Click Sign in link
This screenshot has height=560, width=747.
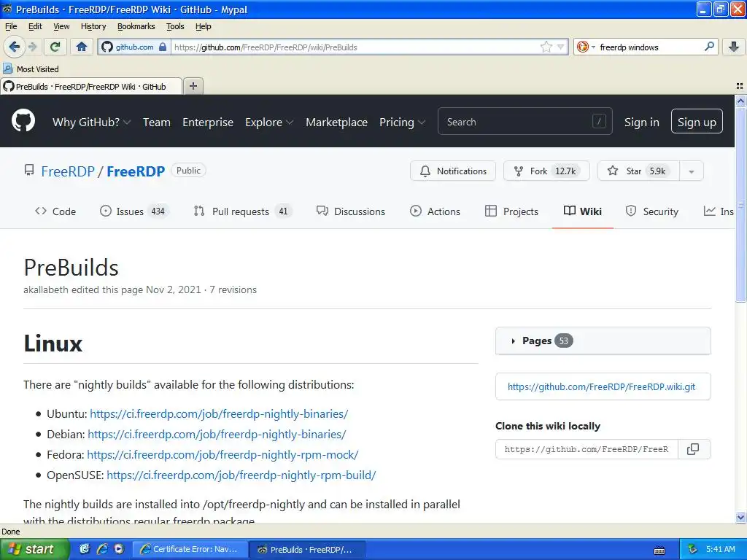tap(641, 122)
